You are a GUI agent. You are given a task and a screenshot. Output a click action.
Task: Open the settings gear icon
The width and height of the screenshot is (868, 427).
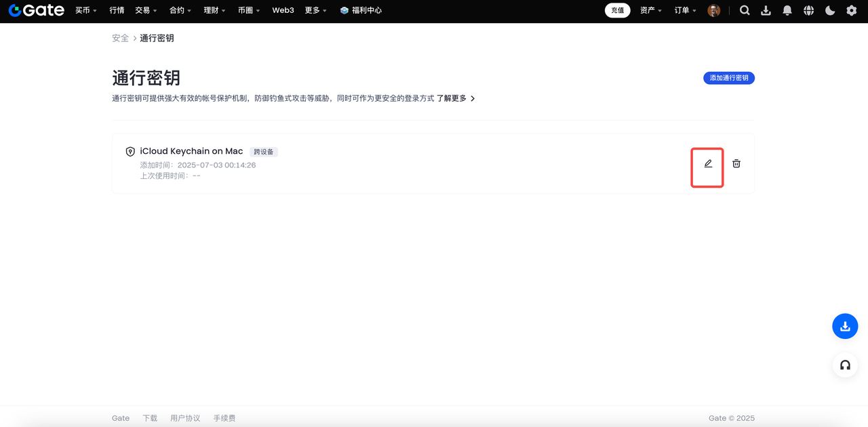(x=850, y=10)
